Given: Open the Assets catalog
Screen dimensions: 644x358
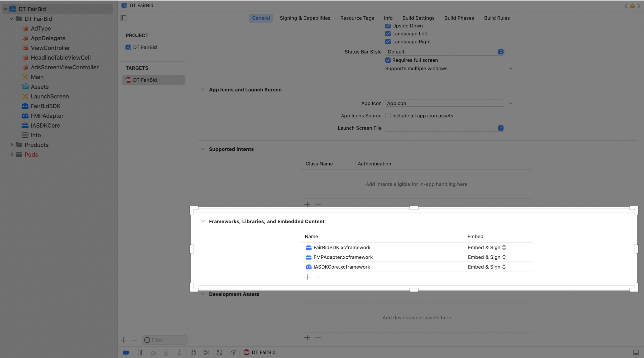Looking at the screenshot, I should [x=40, y=86].
